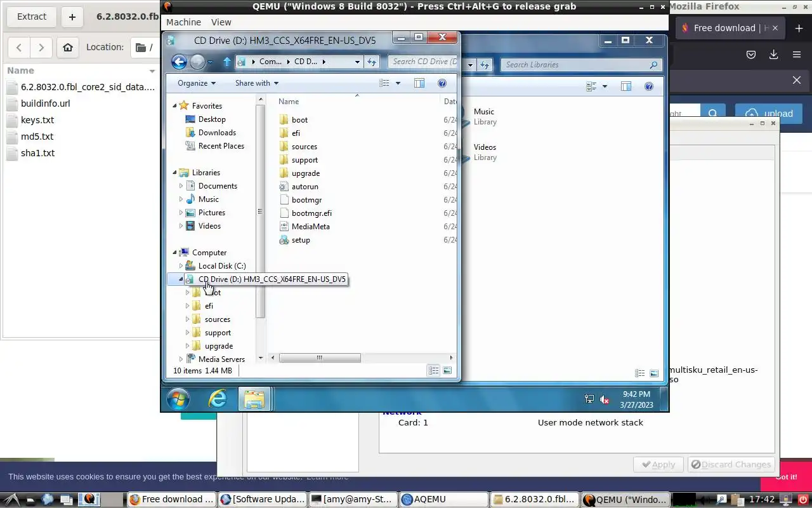Select sha1.txt in archive manager

point(37,153)
